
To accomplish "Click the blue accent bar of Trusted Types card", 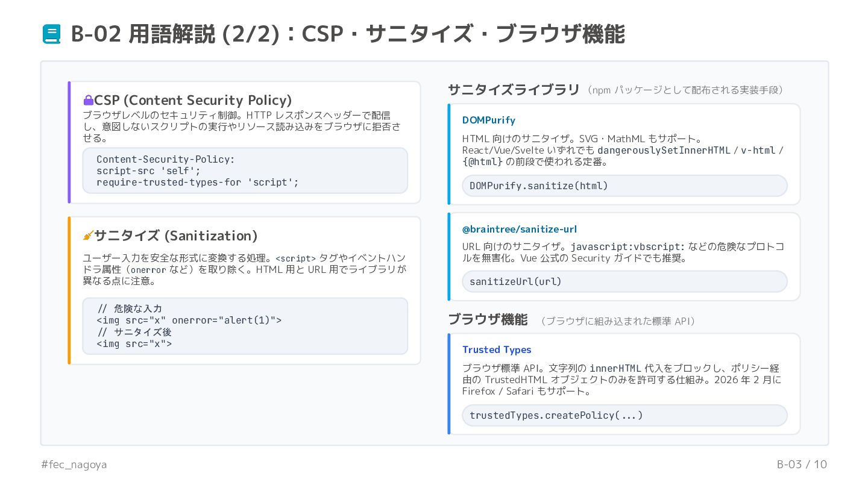I will click(449, 384).
